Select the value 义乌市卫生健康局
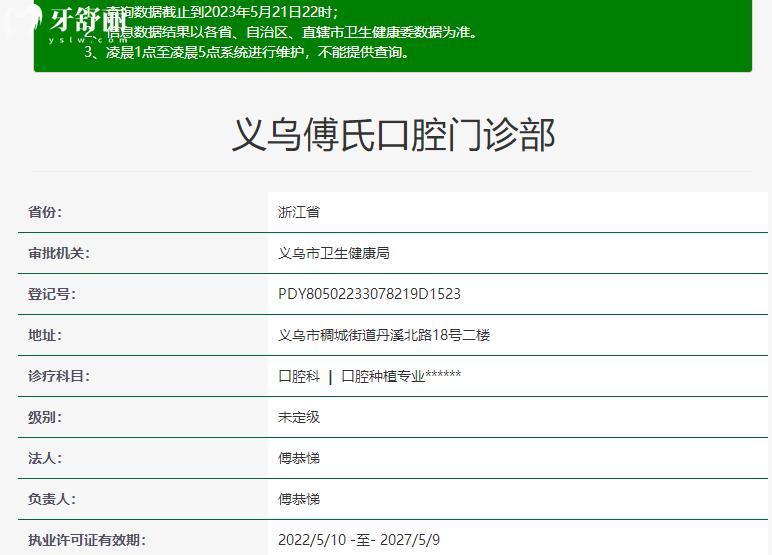The height and width of the screenshot is (555, 772). [334, 253]
